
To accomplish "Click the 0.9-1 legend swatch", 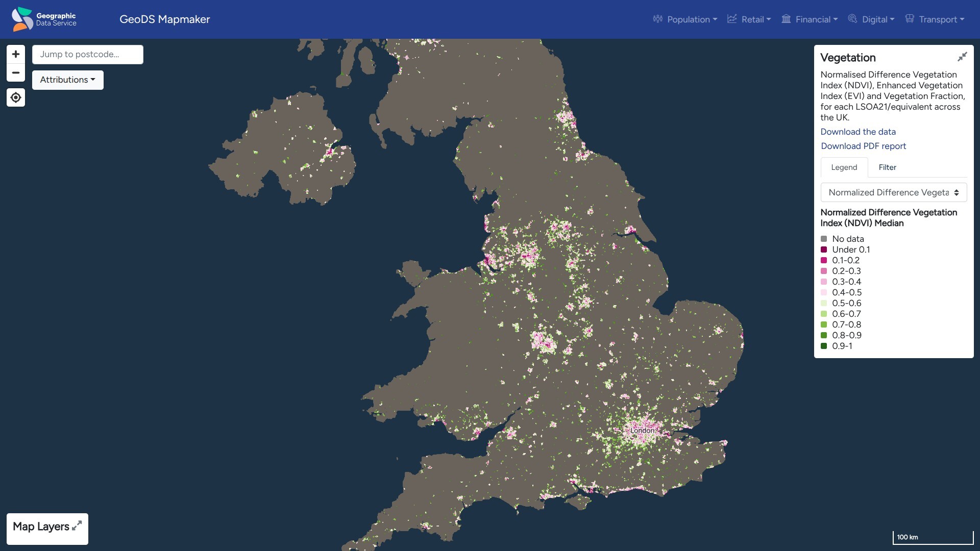I will click(823, 346).
